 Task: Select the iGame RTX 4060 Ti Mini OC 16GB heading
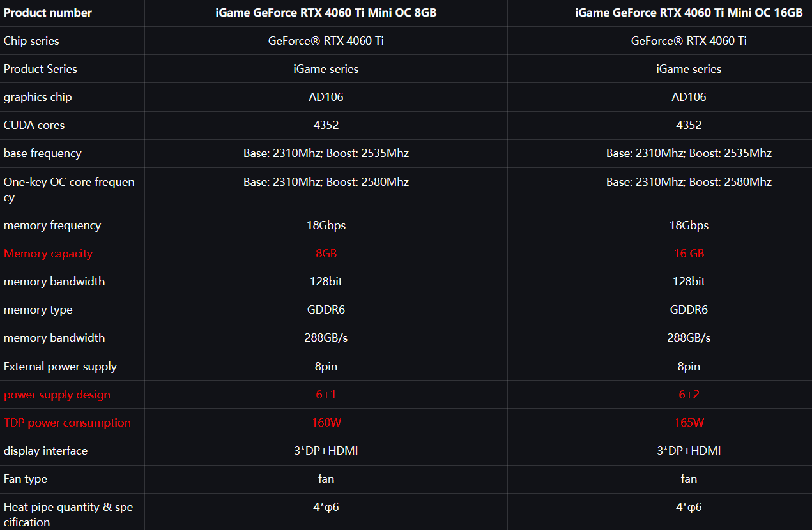689,13
